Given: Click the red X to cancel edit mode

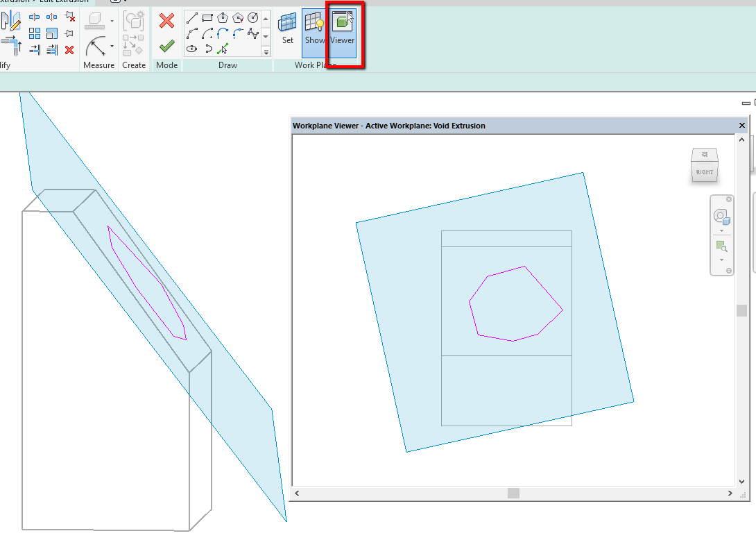Looking at the screenshot, I should pyautogui.click(x=166, y=20).
